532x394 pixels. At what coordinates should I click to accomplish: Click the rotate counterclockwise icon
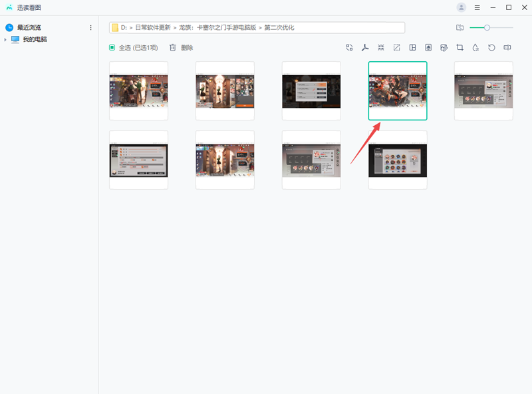491,48
